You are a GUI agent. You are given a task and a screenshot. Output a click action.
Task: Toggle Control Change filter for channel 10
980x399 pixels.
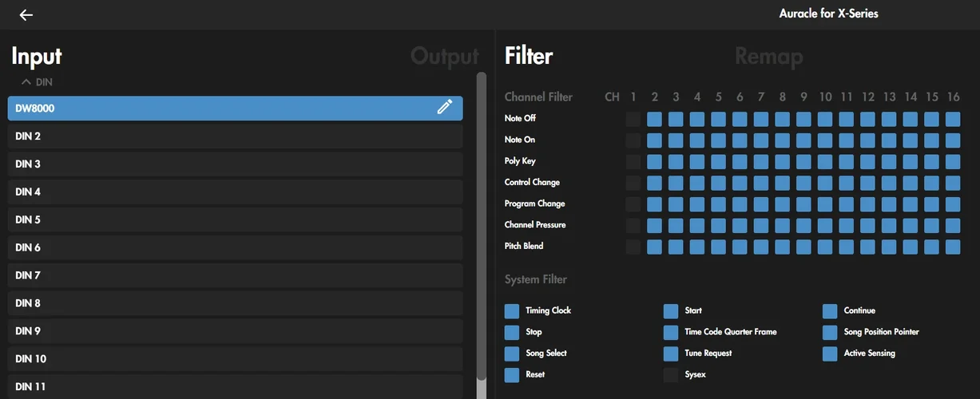click(x=825, y=183)
